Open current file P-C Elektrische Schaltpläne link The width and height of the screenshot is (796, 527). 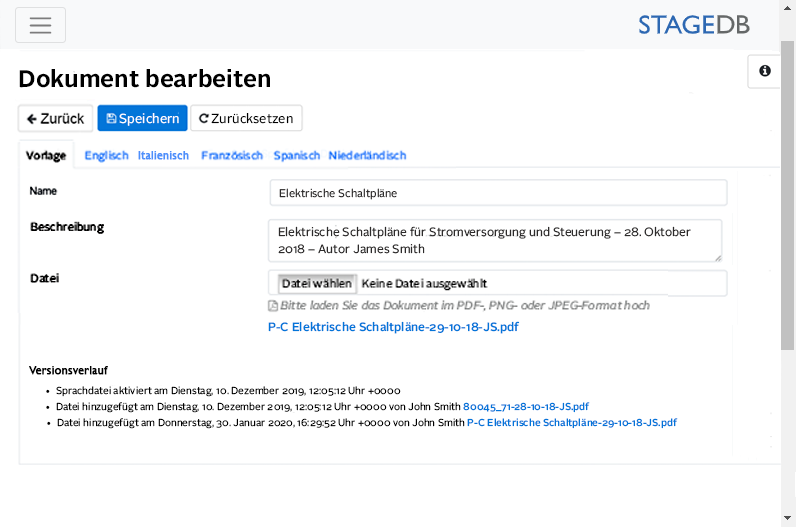click(393, 327)
